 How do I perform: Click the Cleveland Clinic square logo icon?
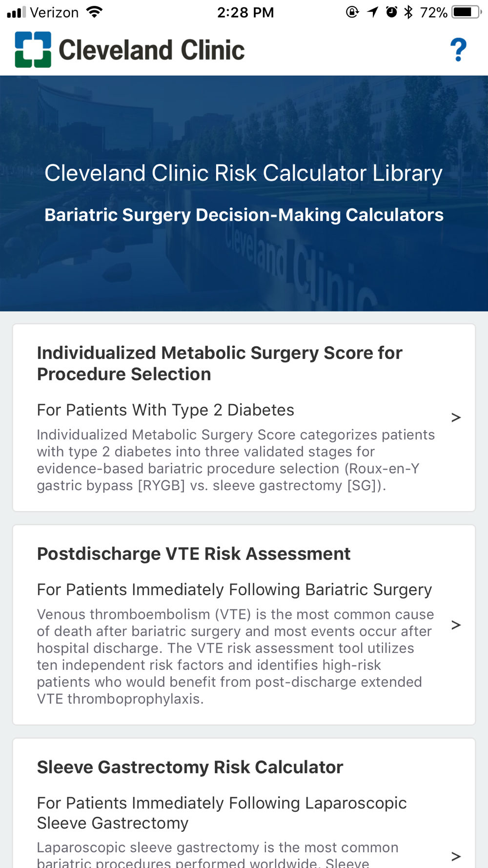pos(33,50)
